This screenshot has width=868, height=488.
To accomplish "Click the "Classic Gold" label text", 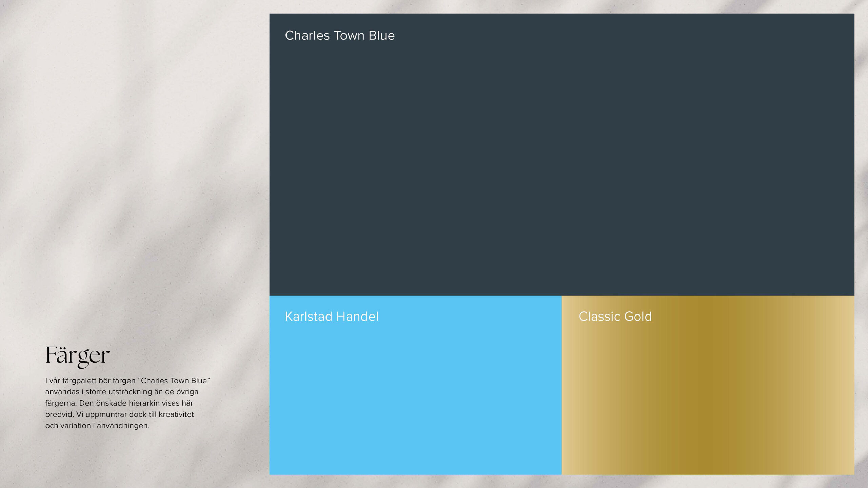I will point(615,317).
